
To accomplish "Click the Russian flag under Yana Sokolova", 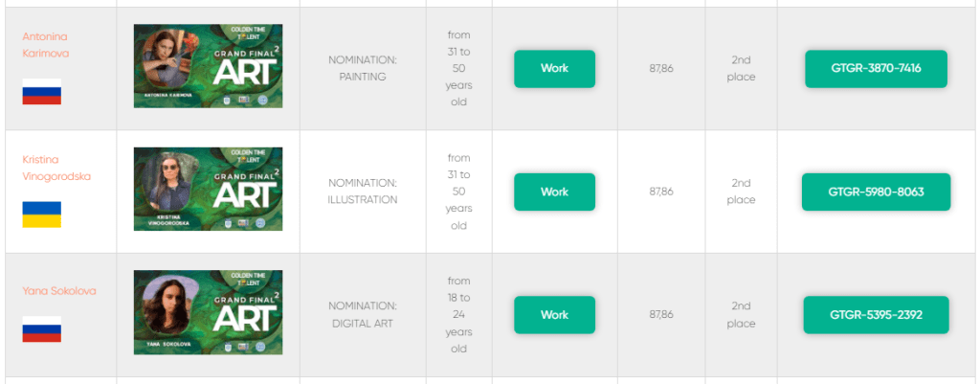I will 41,329.
